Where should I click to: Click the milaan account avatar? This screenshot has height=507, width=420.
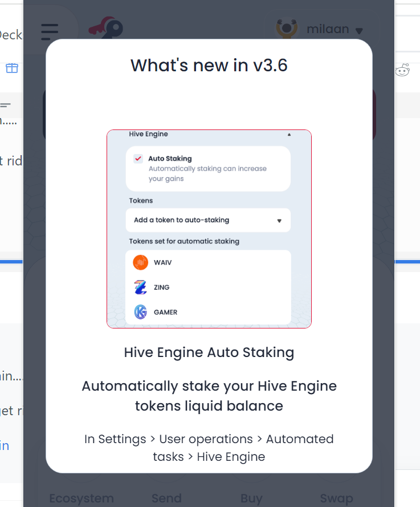tap(286, 29)
